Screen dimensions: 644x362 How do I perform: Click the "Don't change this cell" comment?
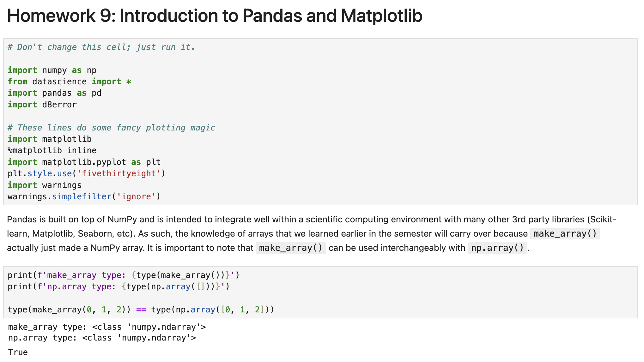point(101,47)
